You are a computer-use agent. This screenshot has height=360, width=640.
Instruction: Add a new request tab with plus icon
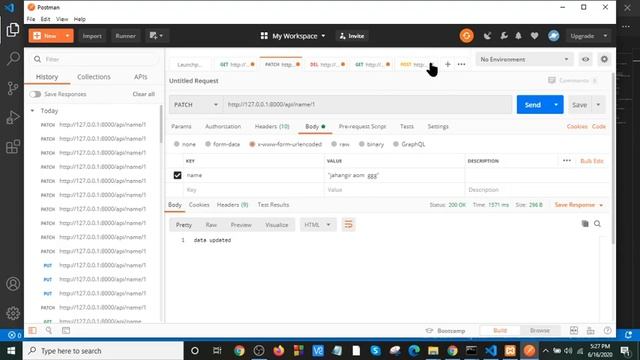click(448, 64)
